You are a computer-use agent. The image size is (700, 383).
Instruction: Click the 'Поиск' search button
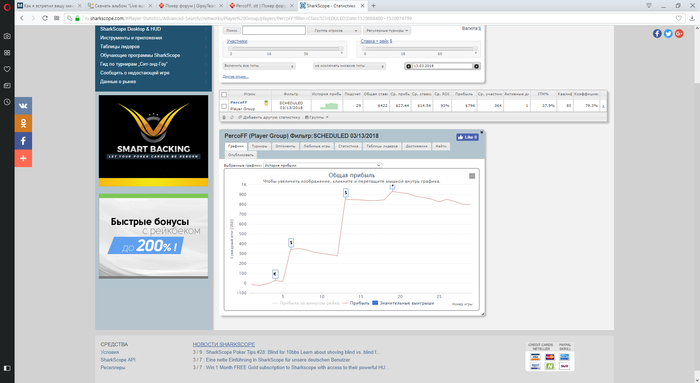tap(231, 30)
